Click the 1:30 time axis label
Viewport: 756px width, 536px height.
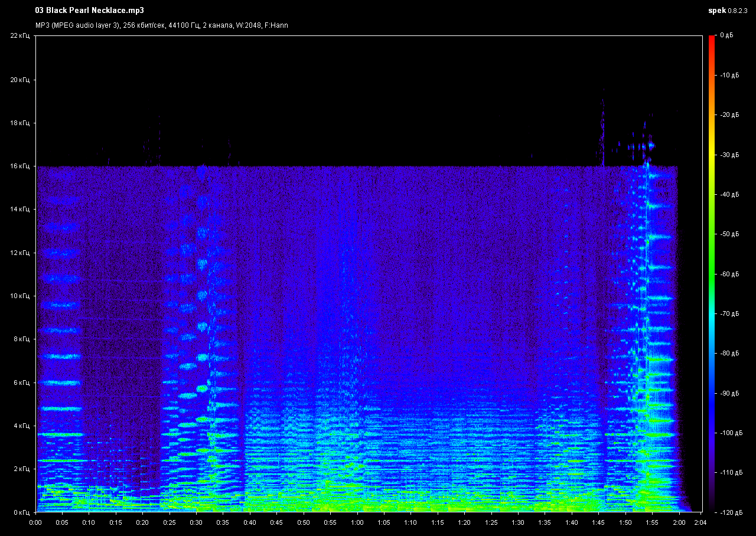[517, 522]
